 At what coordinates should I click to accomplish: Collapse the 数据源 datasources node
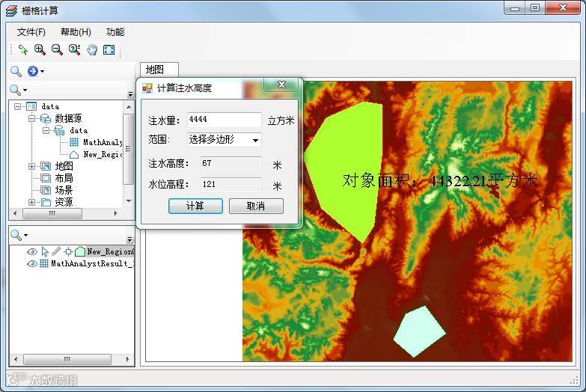coord(31,118)
